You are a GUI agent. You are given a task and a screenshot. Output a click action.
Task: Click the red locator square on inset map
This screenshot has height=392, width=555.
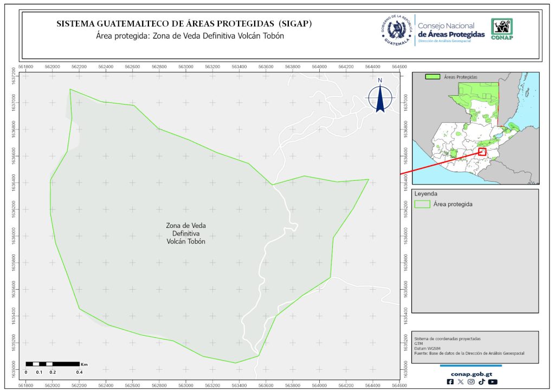click(482, 152)
